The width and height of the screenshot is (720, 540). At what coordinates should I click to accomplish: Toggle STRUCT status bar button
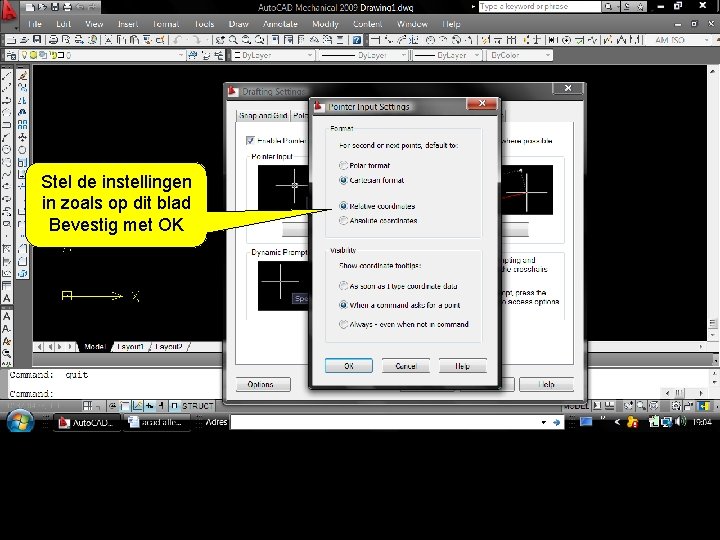tap(197, 406)
